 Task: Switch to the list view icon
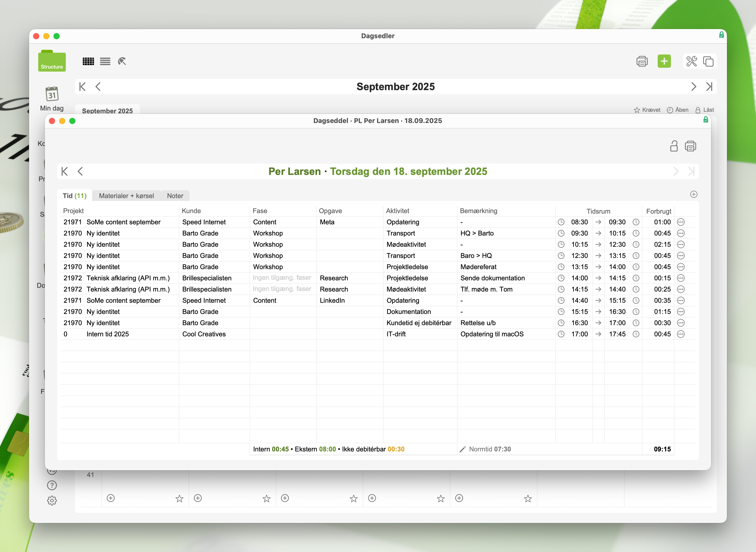[105, 61]
